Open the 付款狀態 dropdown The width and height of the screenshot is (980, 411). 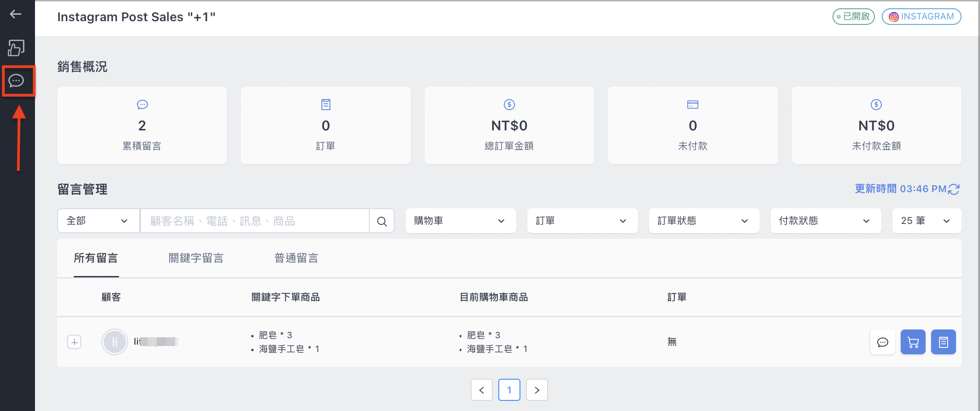point(826,221)
